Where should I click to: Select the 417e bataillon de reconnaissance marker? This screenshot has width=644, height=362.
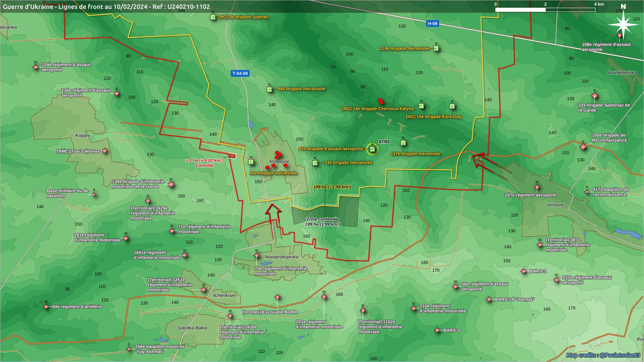pyautogui.click(x=587, y=192)
